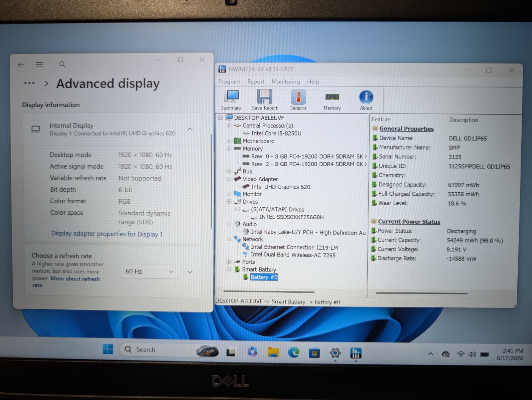This screenshot has width=532, height=400.
Task: Open the Settings gear on the taskbar
Action: 335,353
